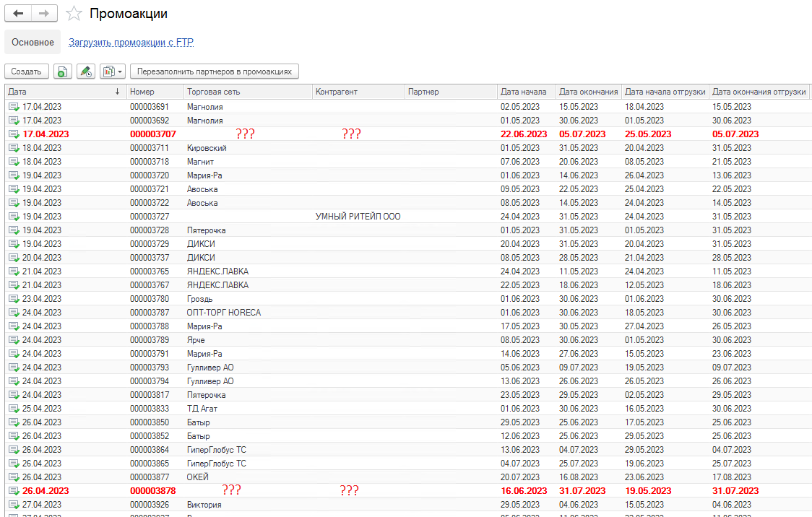
Task: Click document icon of row 000003691
Action: tap(14, 107)
